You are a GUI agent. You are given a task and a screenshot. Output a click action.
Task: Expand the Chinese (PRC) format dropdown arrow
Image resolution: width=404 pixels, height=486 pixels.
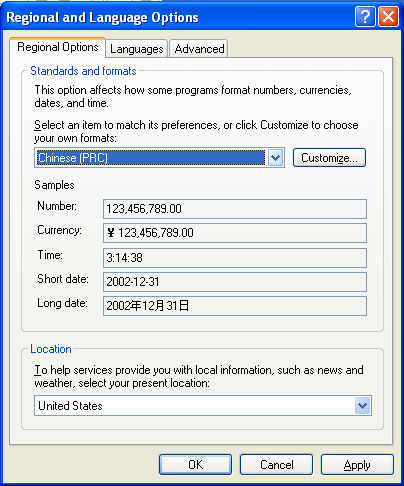point(275,157)
